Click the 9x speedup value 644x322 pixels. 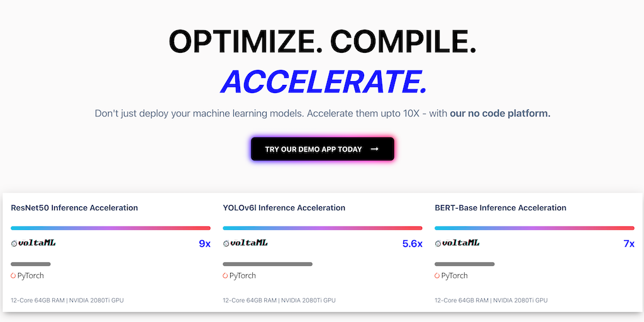pos(204,243)
